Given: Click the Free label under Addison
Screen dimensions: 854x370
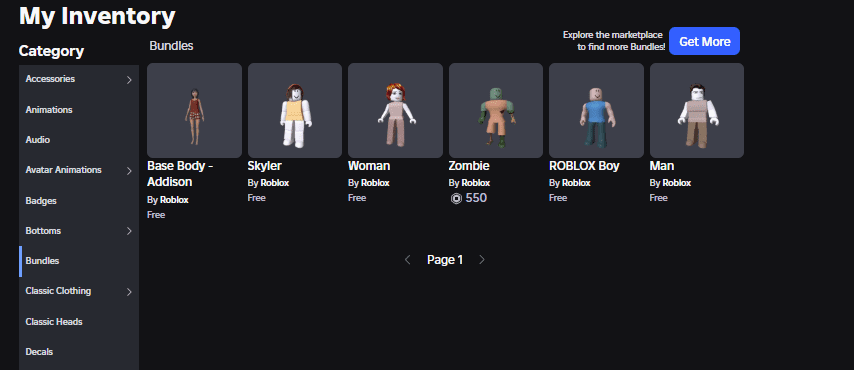Looking at the screenshot, I should coord(156,215).
